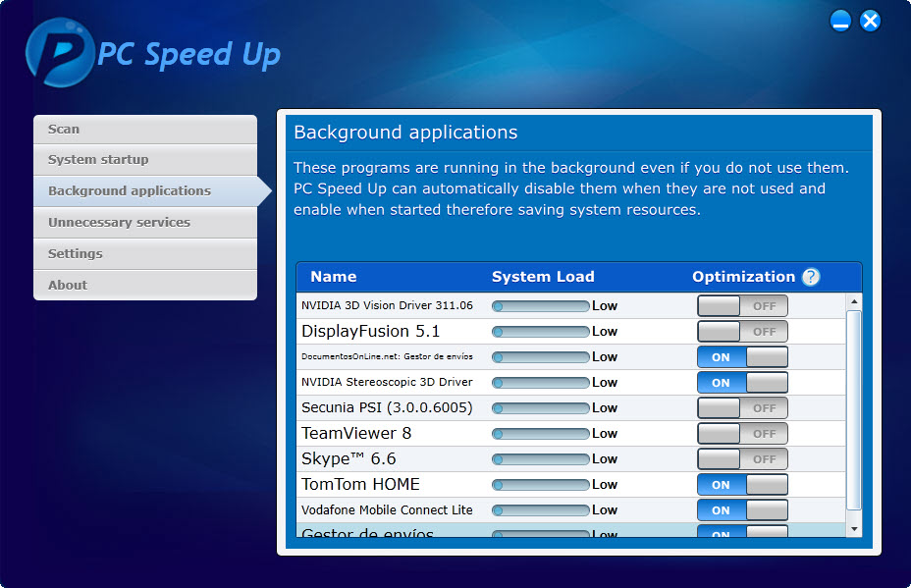Turn off TomTom HOME optimization

point(742,485)
